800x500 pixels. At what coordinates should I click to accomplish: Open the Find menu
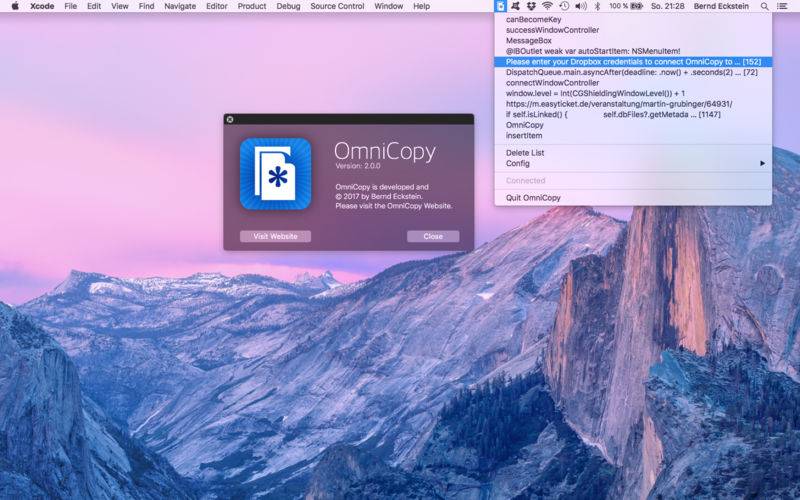(146, 6)
